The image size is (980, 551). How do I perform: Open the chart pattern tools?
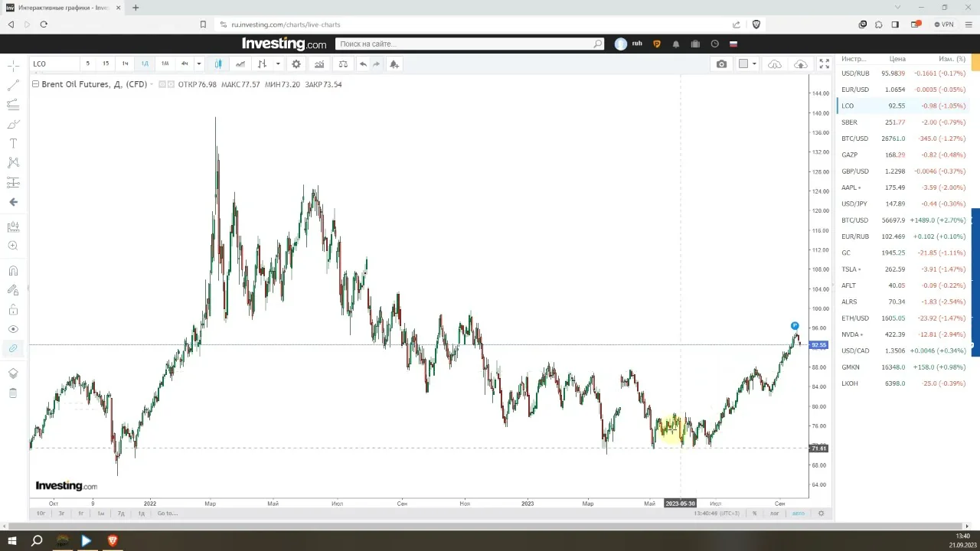(x=13, y=162)
